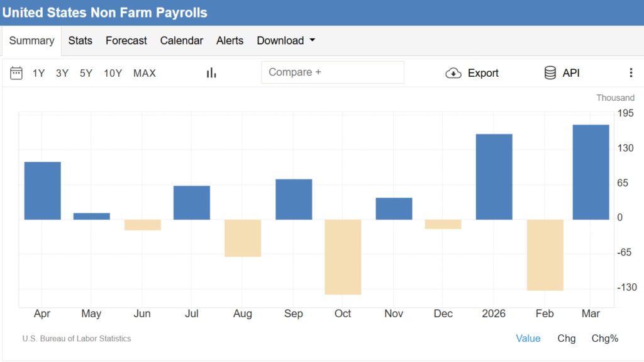644x362 pixels.
Task: Click the bar chart type icon
Action: tap(211, 73)
